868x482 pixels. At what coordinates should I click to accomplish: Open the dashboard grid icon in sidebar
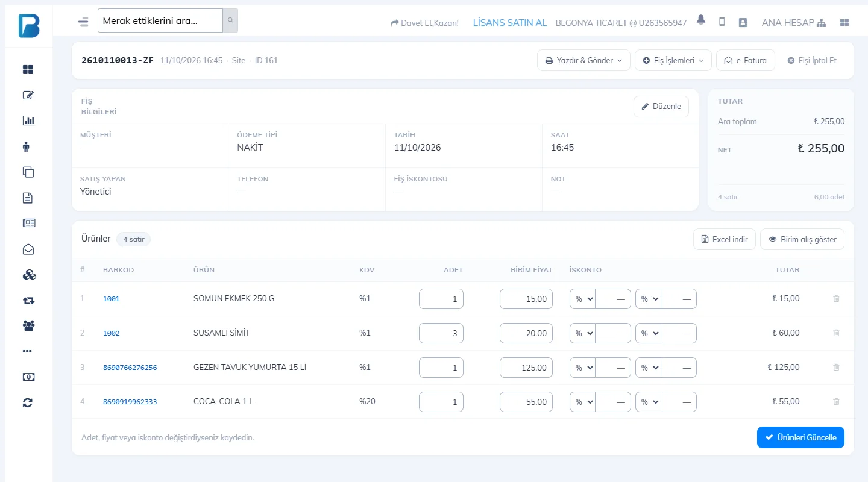click(x=28, y=69)
